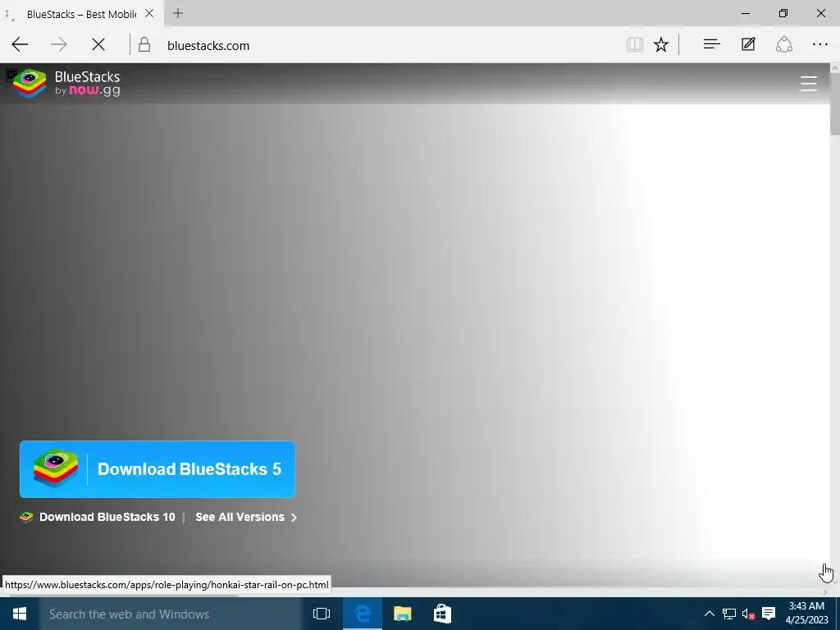The width and height of the screenshot is (840, 630).
Task: Open a new tab with plus
Action: 178,13
